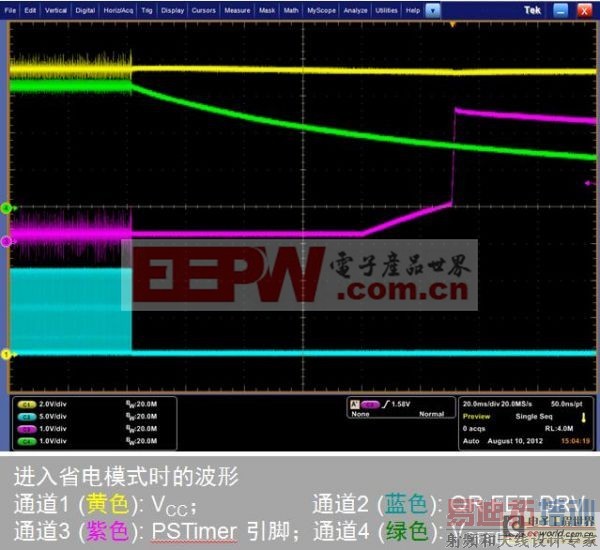Open the Vertical menu
This screenshot has height=550, width=600.
point(56,10)
